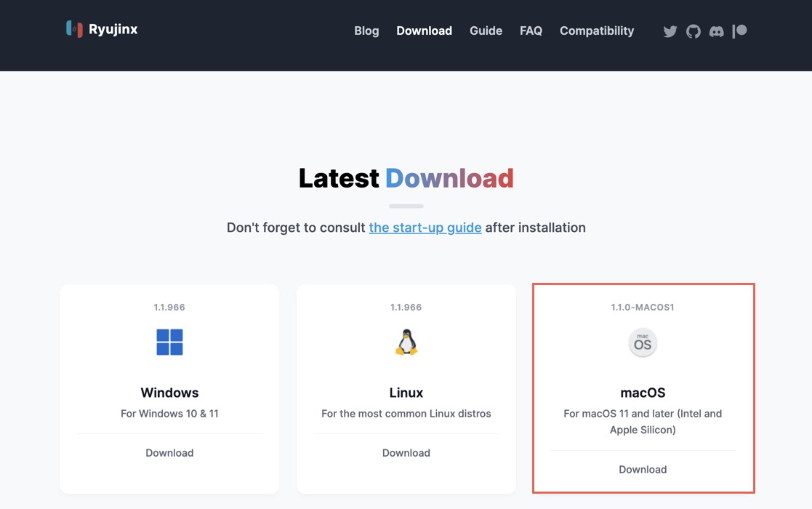Click the Ryujinx logo icon

pyautogui.click(x=74, y=29)
